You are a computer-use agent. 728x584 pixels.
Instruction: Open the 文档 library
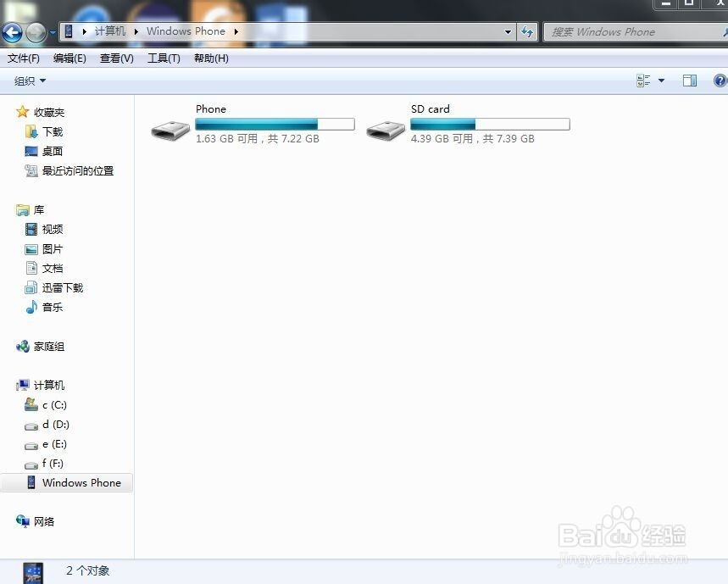point(53,269)
